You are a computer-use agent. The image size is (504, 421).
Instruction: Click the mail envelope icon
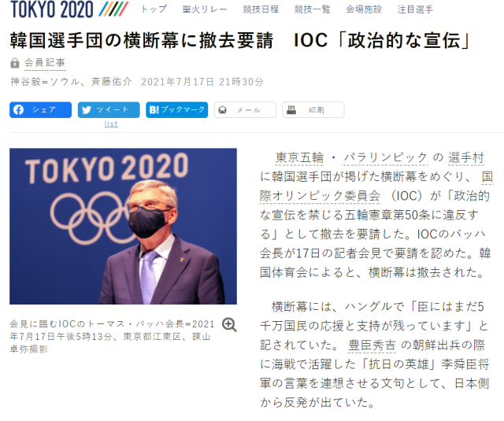pos(222,110)
